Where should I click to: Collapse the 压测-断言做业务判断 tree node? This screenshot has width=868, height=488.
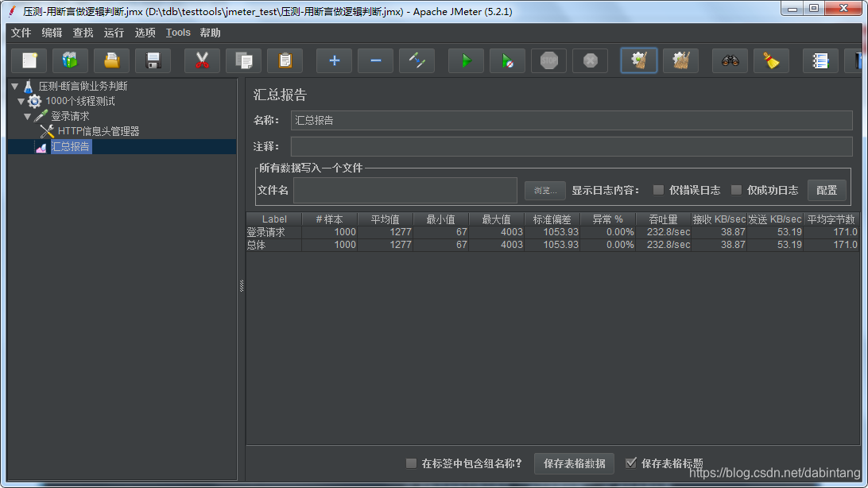click(x=15, y=87)
